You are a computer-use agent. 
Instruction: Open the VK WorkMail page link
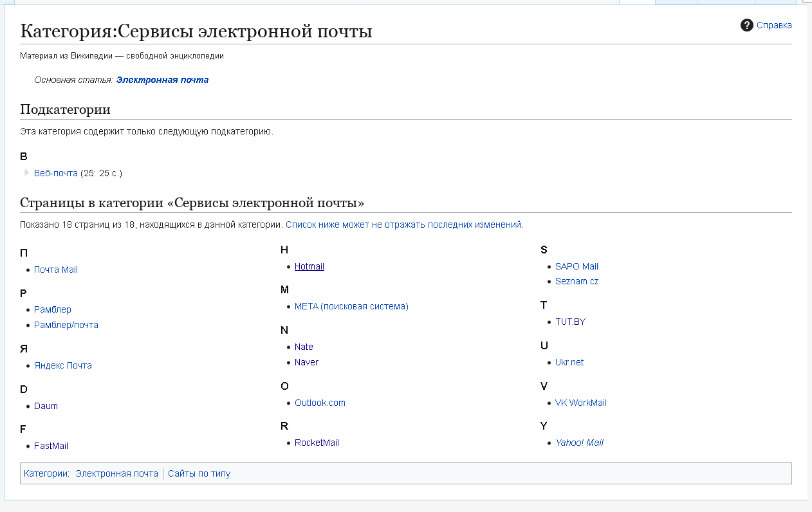[581, 403]
